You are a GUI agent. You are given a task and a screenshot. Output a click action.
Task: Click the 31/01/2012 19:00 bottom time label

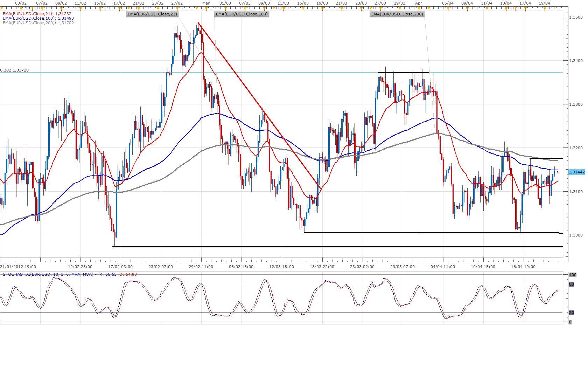18,267
